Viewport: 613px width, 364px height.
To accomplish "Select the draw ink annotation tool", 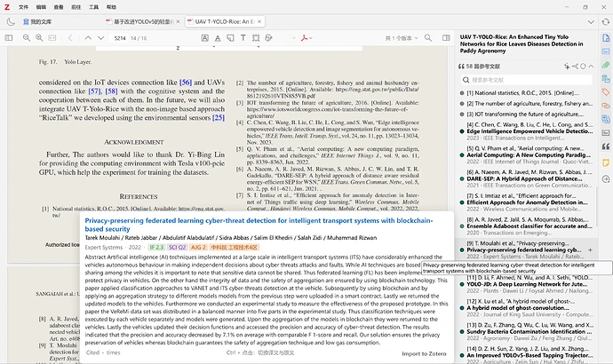I will [x=268, y=38].
